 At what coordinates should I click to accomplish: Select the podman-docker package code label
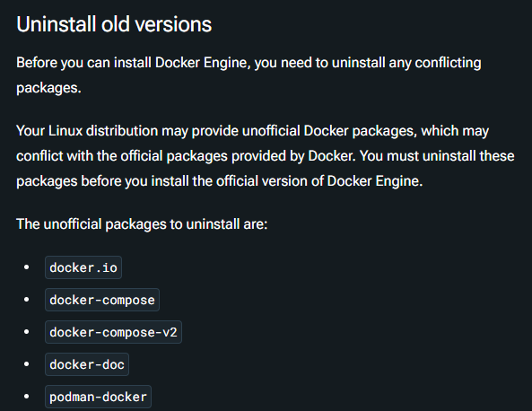[x=98, y=397]
